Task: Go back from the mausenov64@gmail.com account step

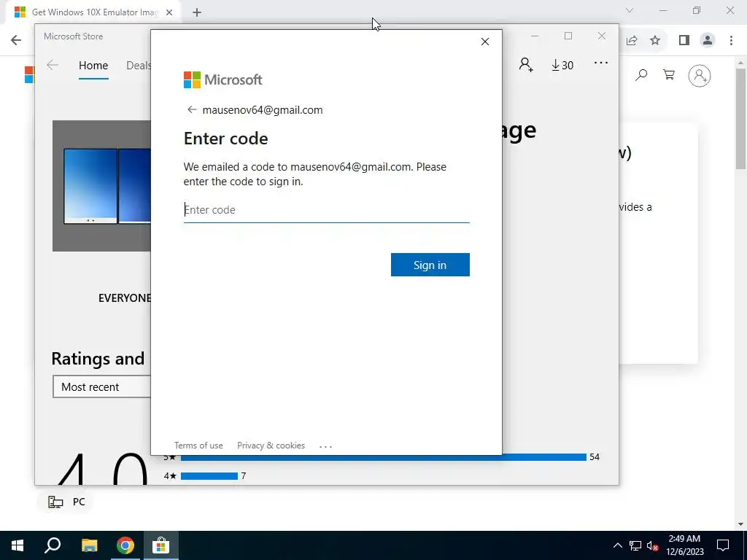Action: [x=192, y=109]
